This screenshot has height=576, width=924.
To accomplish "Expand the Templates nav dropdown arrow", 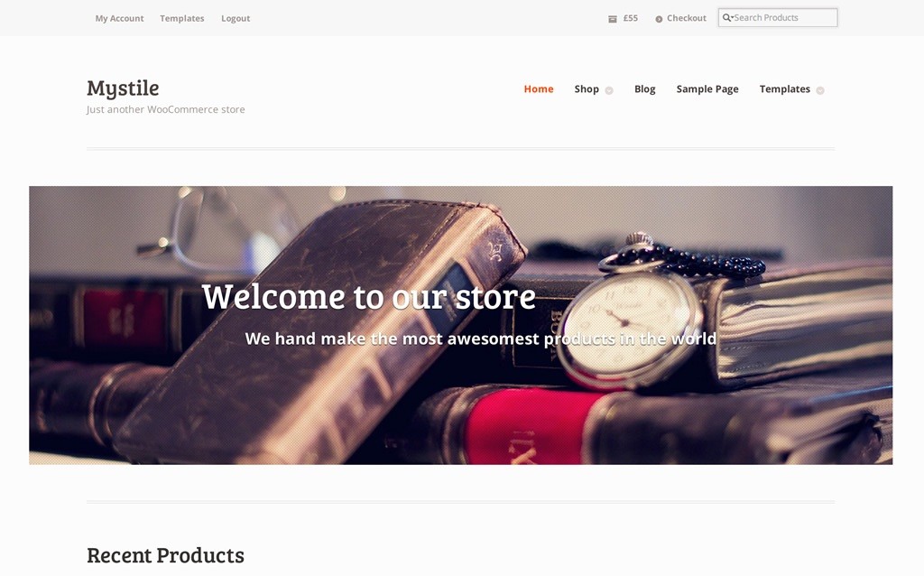I will 820,90.
